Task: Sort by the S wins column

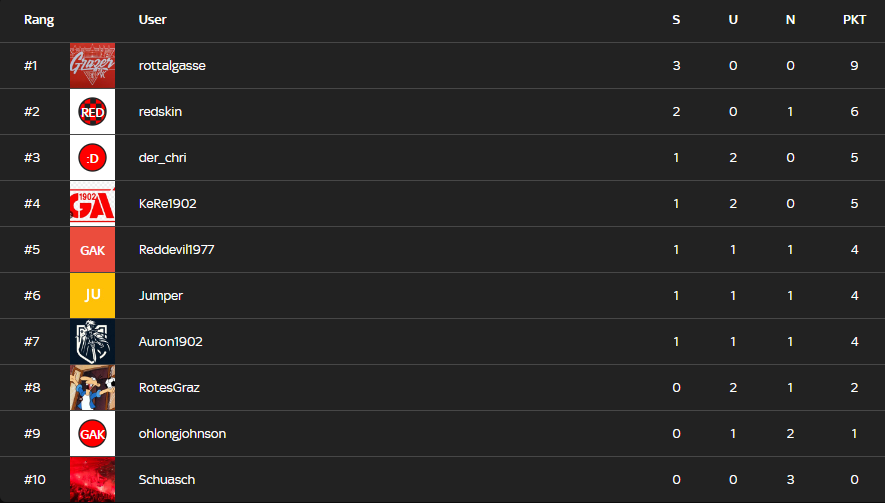Action: coord(676,20)
